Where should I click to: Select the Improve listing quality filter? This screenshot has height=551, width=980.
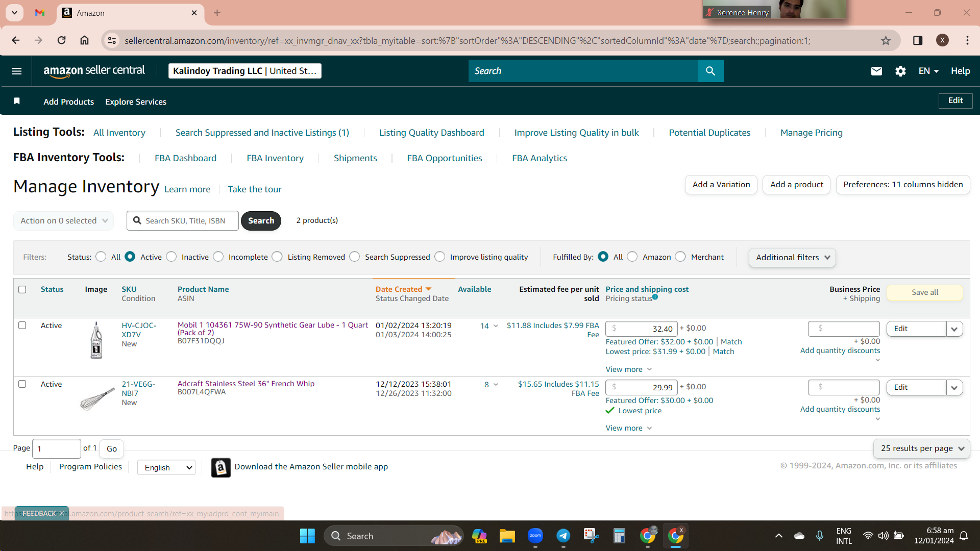[x=440, y=257]
